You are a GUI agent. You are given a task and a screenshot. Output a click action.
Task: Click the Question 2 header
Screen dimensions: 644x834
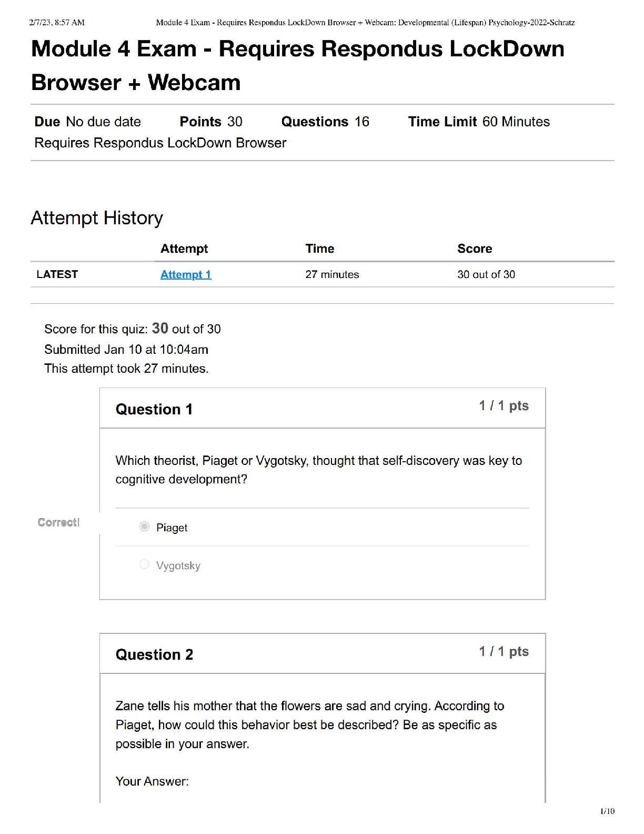155,654
